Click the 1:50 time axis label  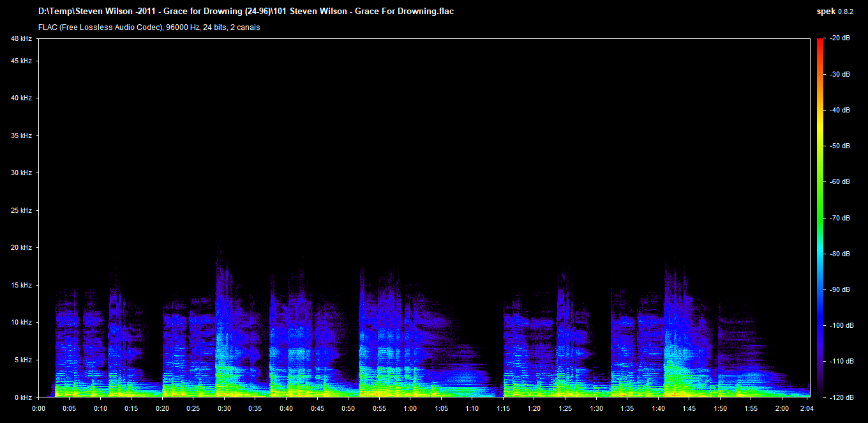(720, 408)
